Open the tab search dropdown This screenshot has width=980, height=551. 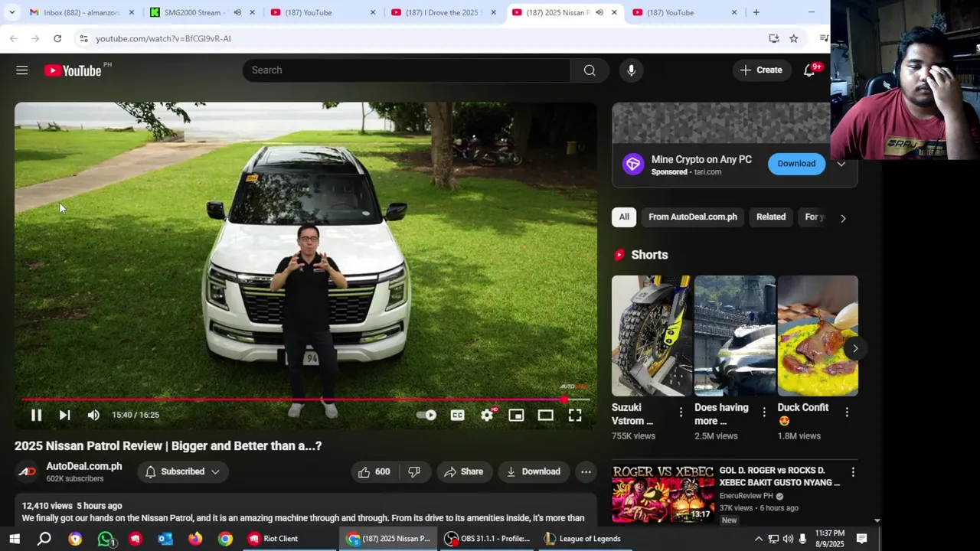click(11, 12)
